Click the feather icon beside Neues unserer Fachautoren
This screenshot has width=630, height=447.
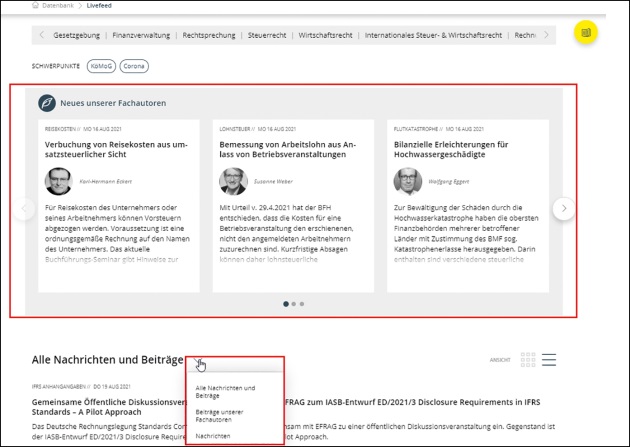[x=46, y=103]
